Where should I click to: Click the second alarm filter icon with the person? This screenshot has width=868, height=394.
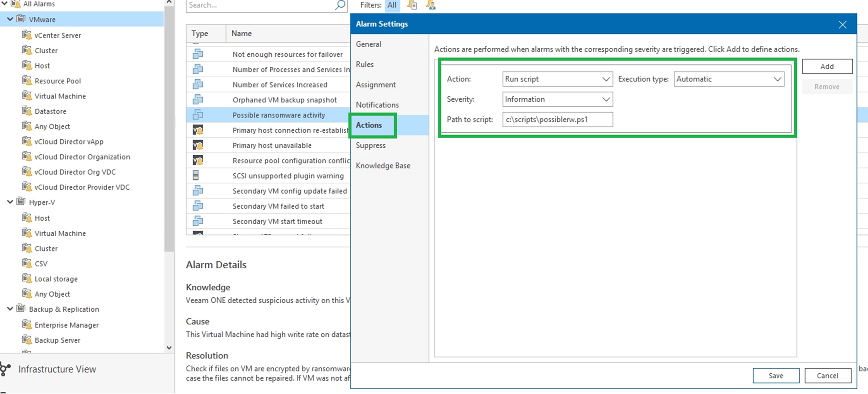click(431, 5)
